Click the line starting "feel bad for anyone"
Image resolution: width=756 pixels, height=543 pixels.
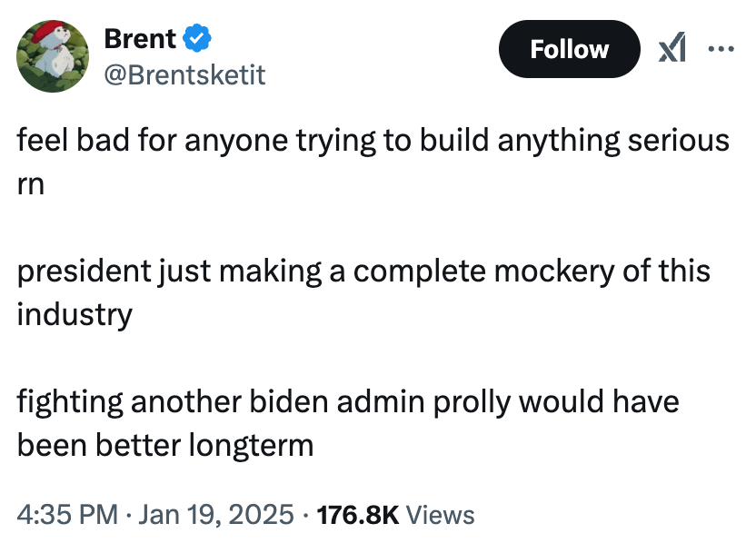point(373,141)
